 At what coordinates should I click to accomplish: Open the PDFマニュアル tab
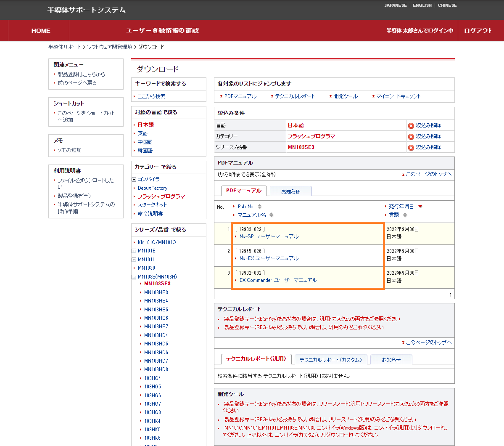point(244,191)
